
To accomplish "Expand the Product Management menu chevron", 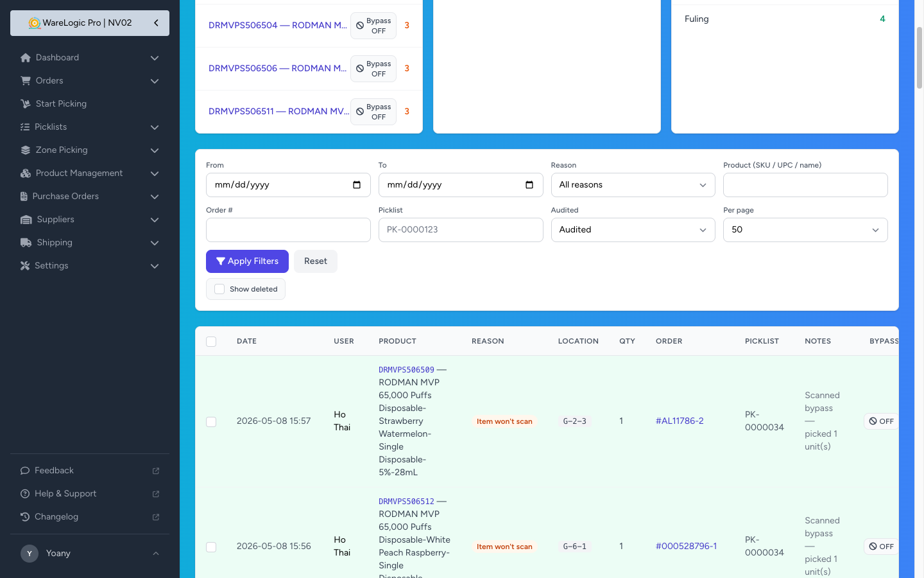I will [x=155, y=173].
